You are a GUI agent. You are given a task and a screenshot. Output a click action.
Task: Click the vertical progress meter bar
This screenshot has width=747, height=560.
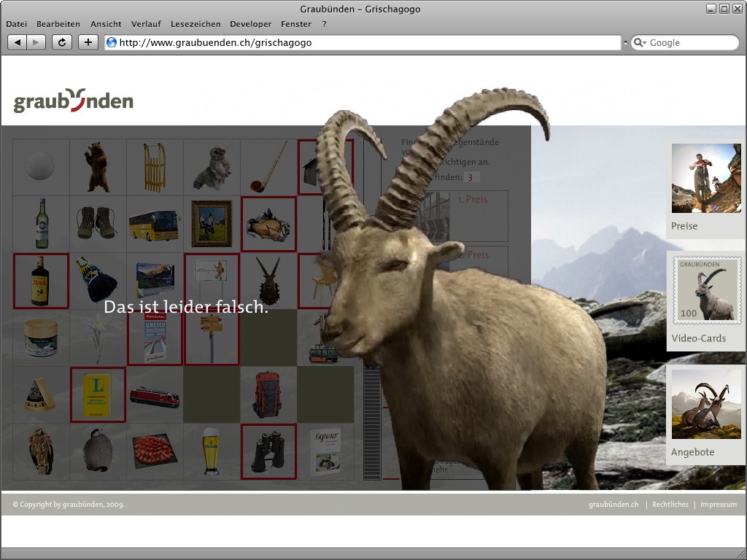372,423
